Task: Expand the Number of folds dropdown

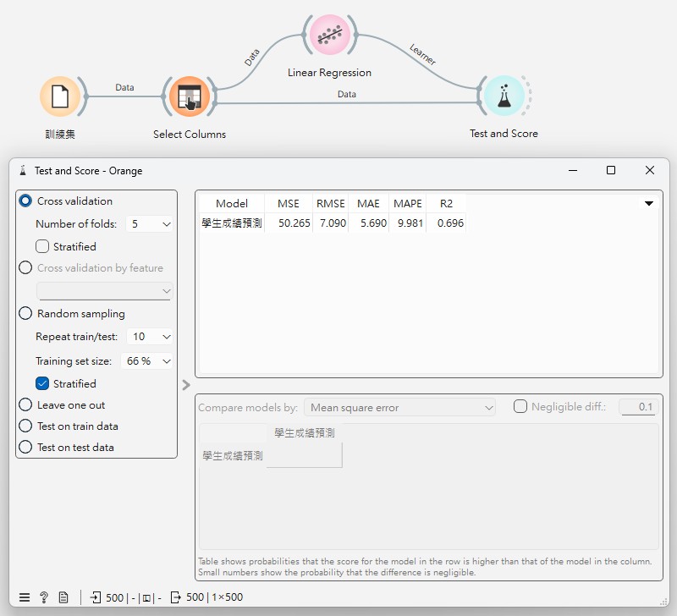Action: pos(149,224)
